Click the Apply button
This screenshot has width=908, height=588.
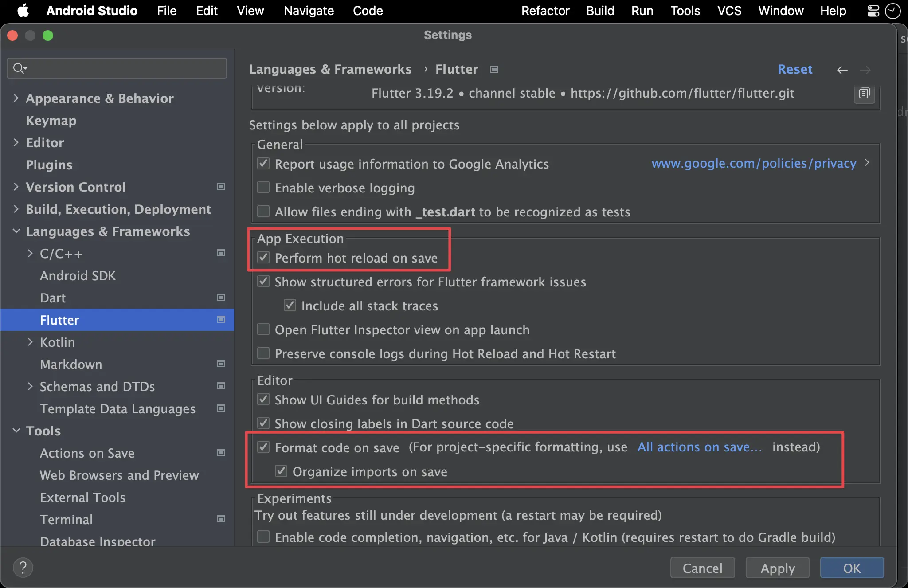click(778, 568)
